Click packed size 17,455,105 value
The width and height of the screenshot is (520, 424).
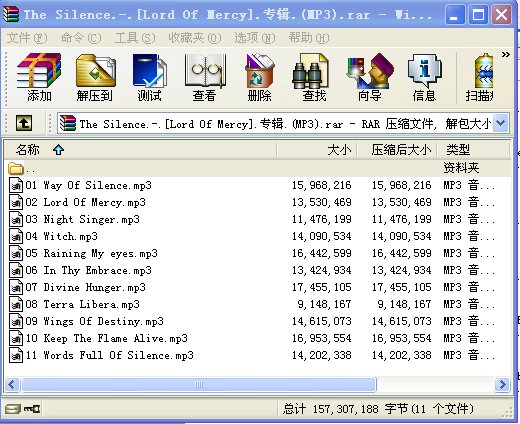[402, 287]
